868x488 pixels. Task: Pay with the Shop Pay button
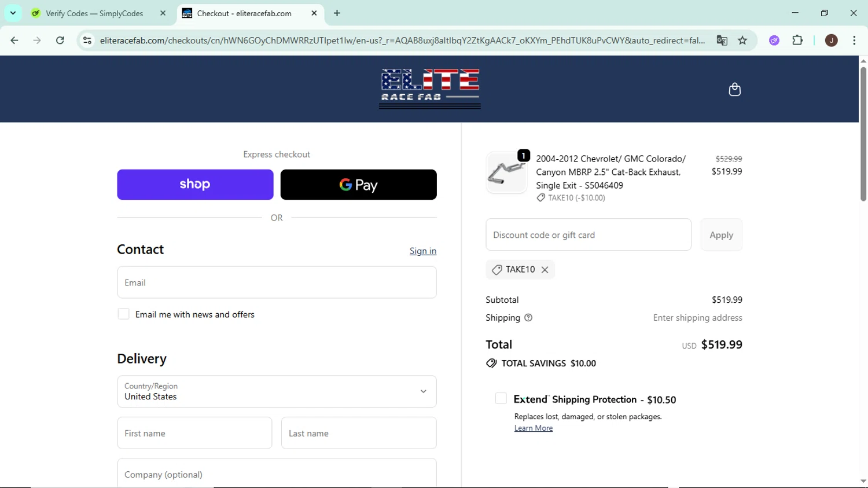point(195,185)
